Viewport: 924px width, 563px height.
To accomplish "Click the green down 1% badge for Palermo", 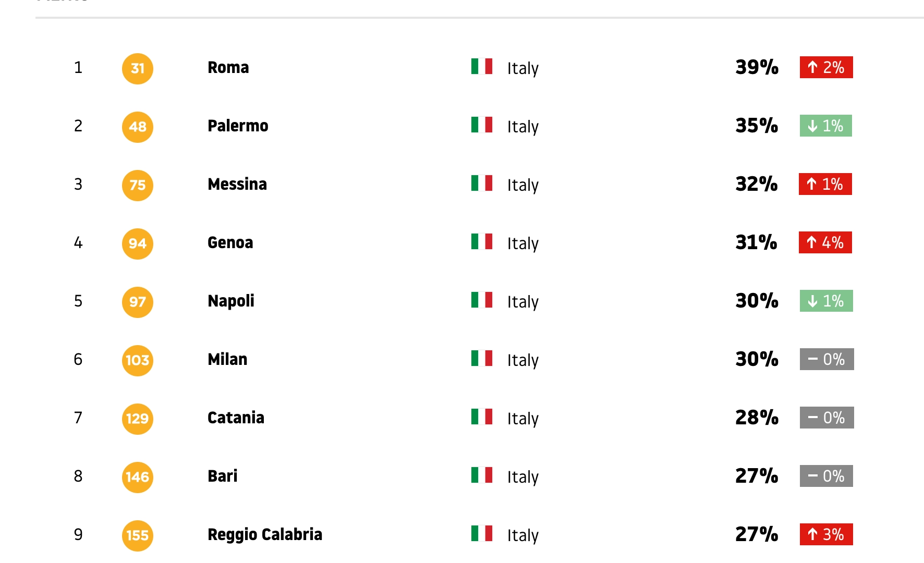I will point(825,126).
